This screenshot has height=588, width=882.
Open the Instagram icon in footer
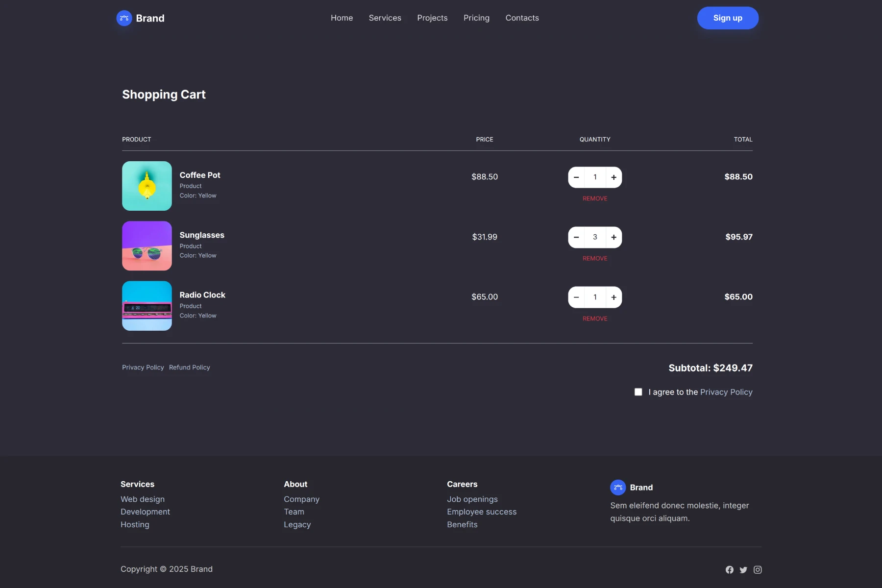pyautogui.click(x=758, y=569)
